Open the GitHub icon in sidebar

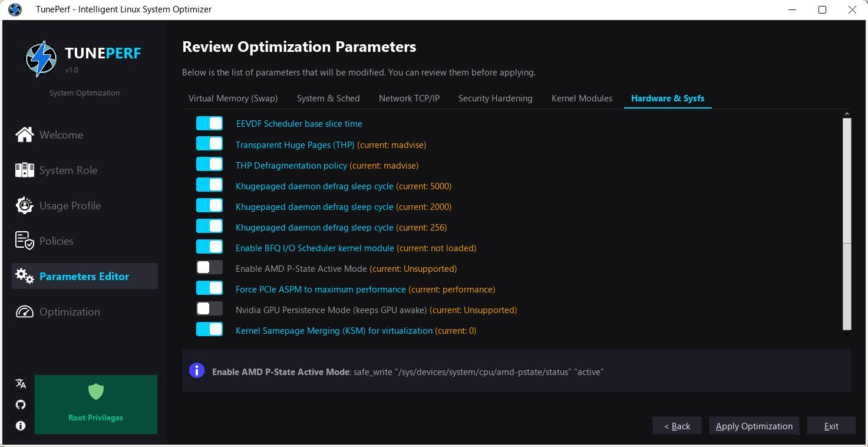(x=21, y=405)
